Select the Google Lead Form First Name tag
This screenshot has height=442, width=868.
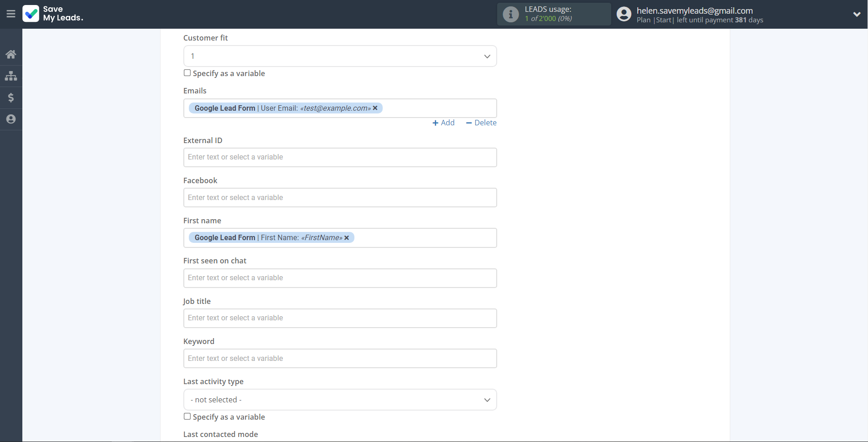(271, 238)
